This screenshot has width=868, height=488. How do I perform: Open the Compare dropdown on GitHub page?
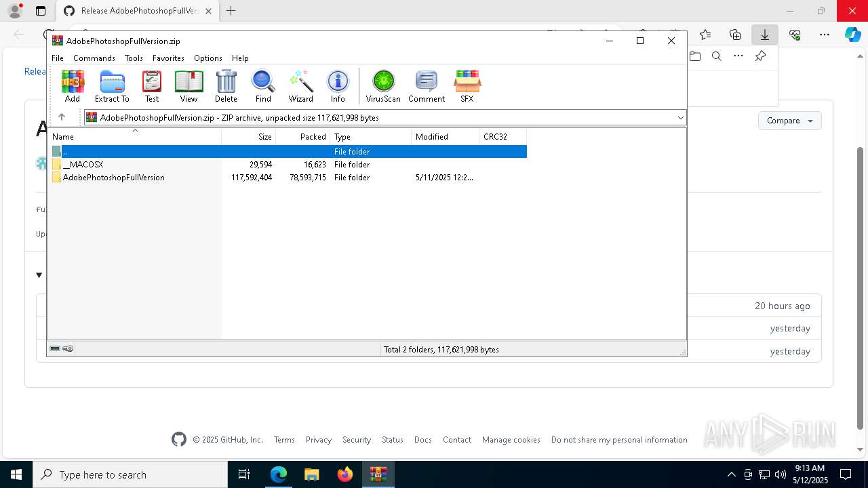(789, 121)
